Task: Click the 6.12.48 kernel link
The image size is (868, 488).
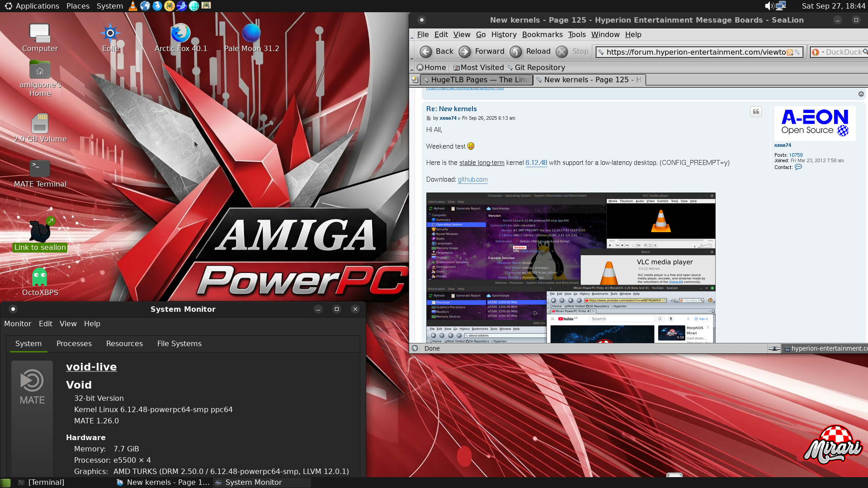Action: 536,163
